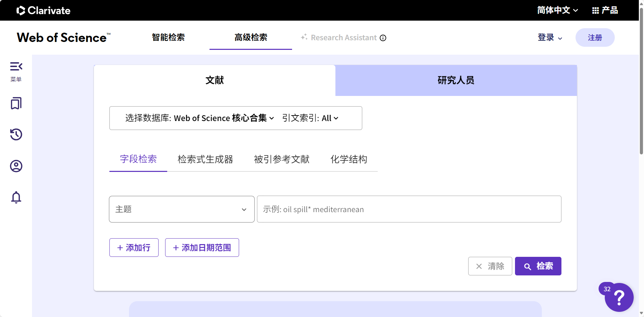This screenshot has width=644, height=317.
Task: Select the 被引参考文献 tab
Action: (282, 159)
